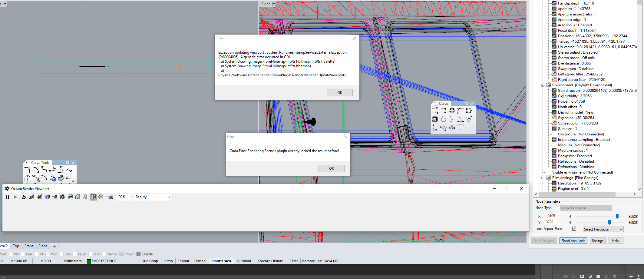Select the control point curve tool in Curve palette

click(x=435, y=111)
